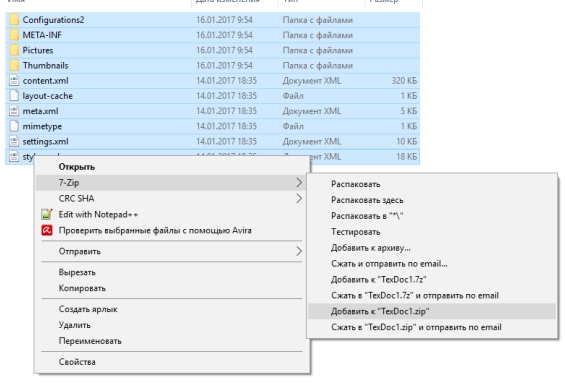Image resolution: width=565 pixels, height=387 pixels.
Task: Choose Edit with Notepad++
Action: [x=172, y=214]
